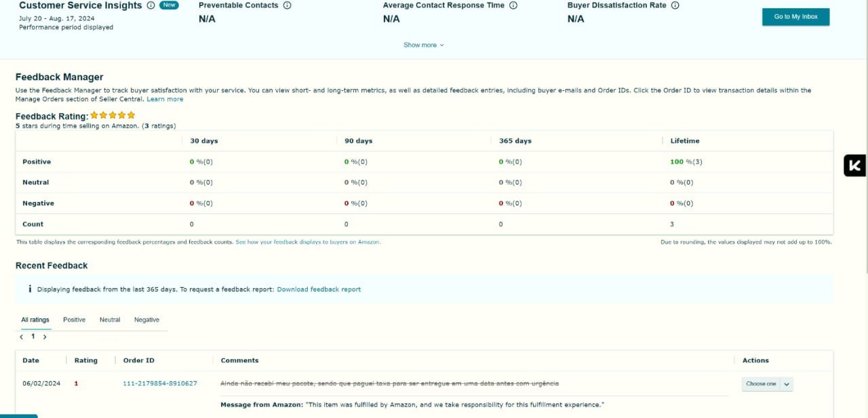
Task: Click the struck-through buyer comment text
Action: (x=390, y=383)
